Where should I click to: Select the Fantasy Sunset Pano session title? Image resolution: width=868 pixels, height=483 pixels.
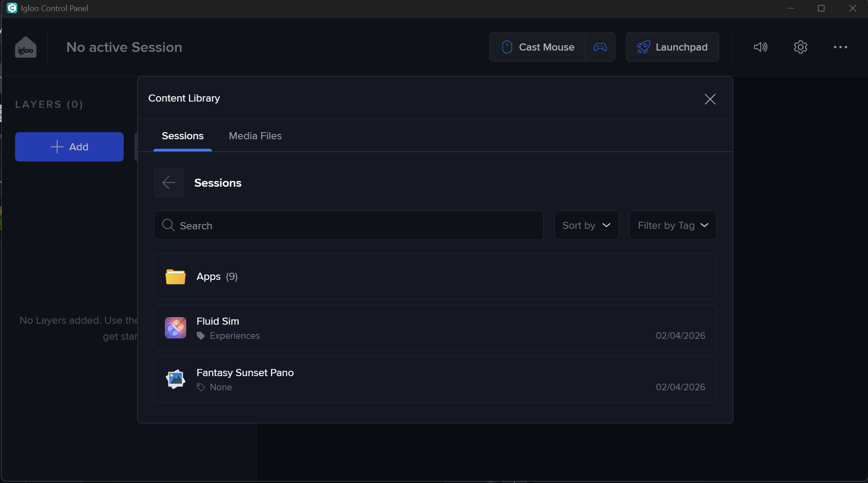click(245, 373)
